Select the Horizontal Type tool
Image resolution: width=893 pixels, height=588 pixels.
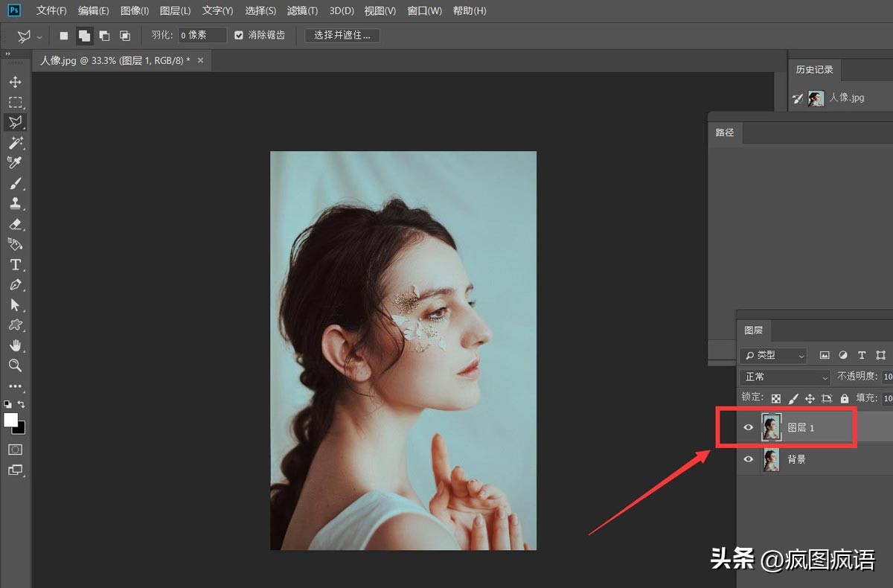pos(15,264)
